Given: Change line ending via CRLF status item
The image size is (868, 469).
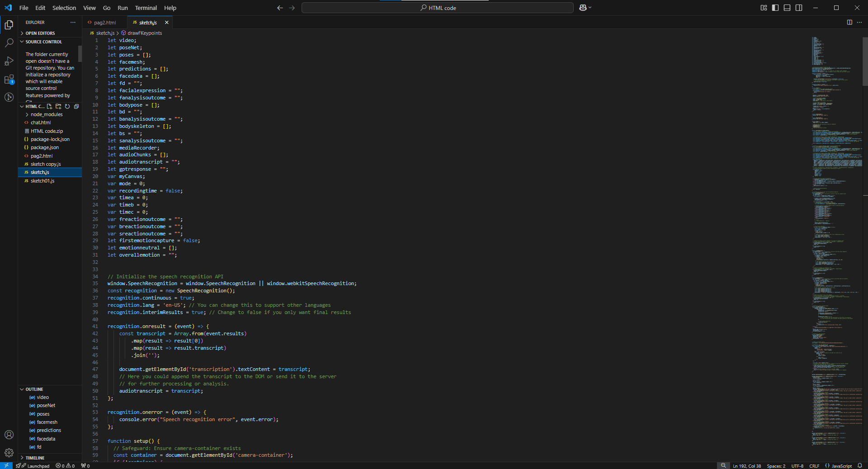Looking at the screenshot, I should [814, 466].
